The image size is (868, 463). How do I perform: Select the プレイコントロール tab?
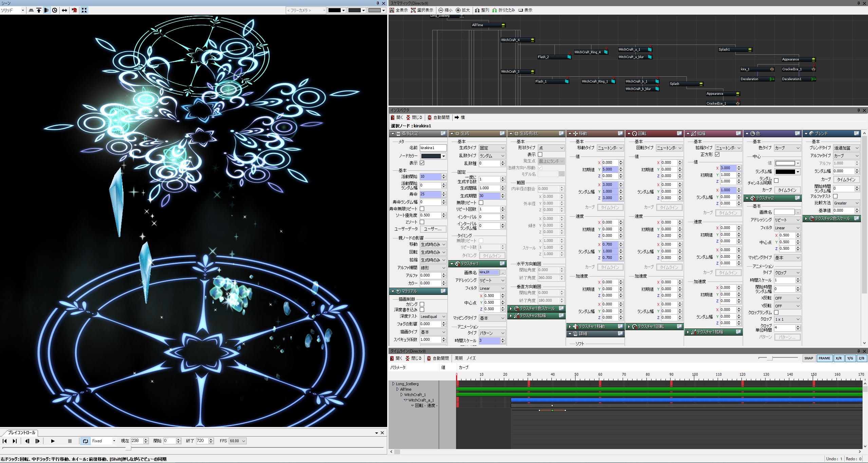[21, 432]
